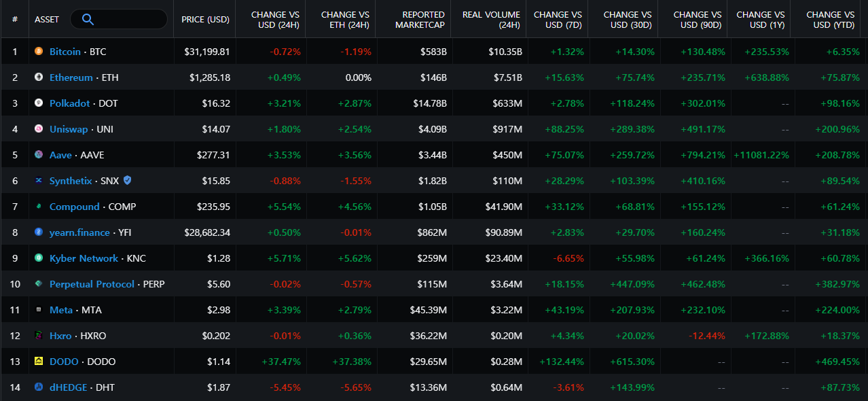Focus the asset search input field
868x401 pixels.
119,19
